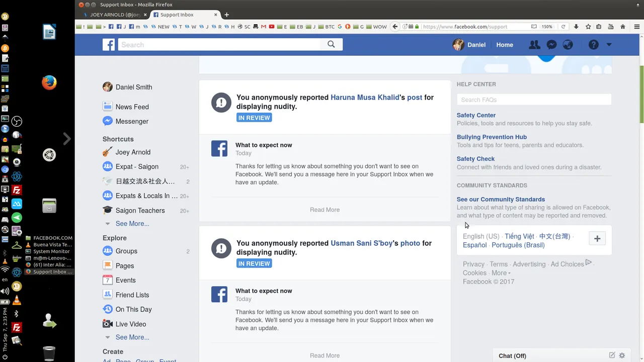Open the Friend Requests icon

(x=534, y=45)
